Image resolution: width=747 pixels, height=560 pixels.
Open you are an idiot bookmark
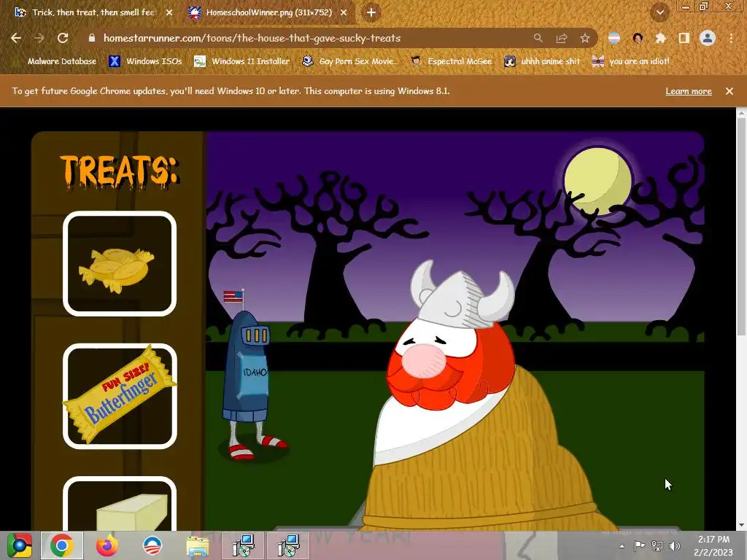631,61
